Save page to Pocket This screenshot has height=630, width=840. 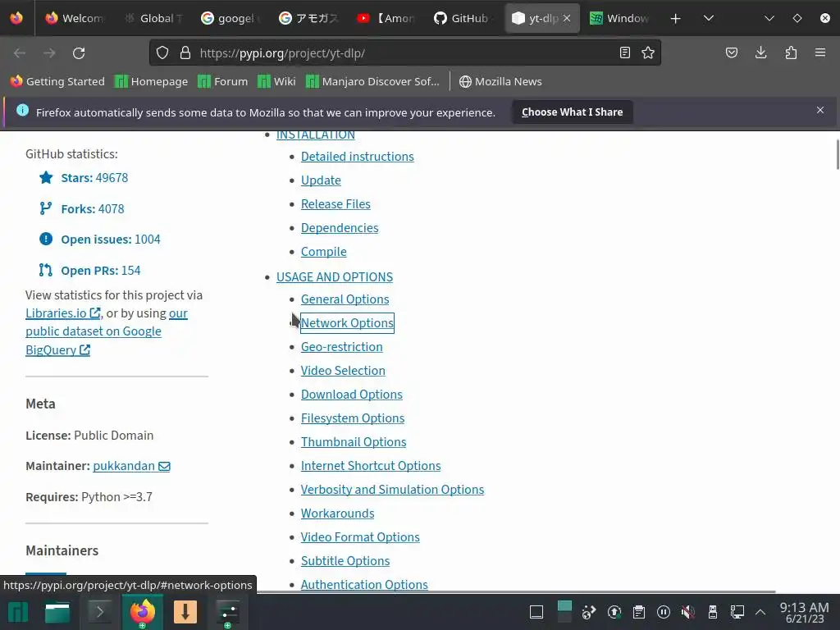coord(732,52)
